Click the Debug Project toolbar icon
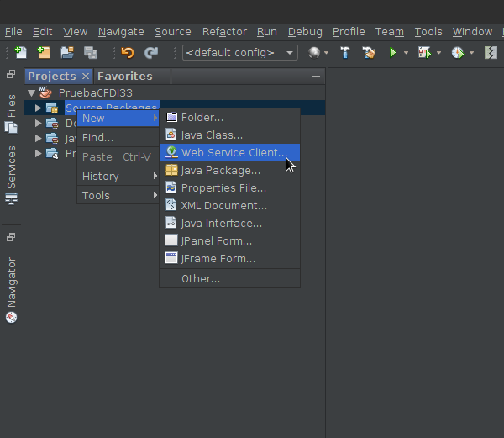504x438 pixels. (424, 52)
